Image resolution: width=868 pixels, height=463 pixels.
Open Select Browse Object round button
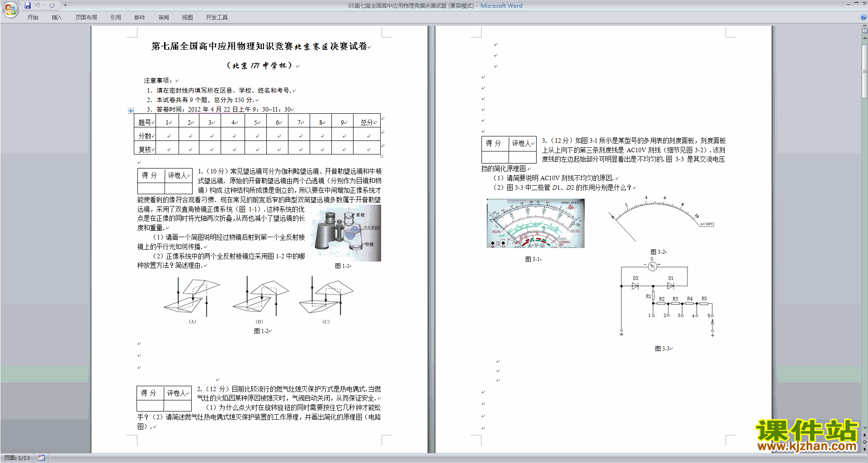(865, 442)
